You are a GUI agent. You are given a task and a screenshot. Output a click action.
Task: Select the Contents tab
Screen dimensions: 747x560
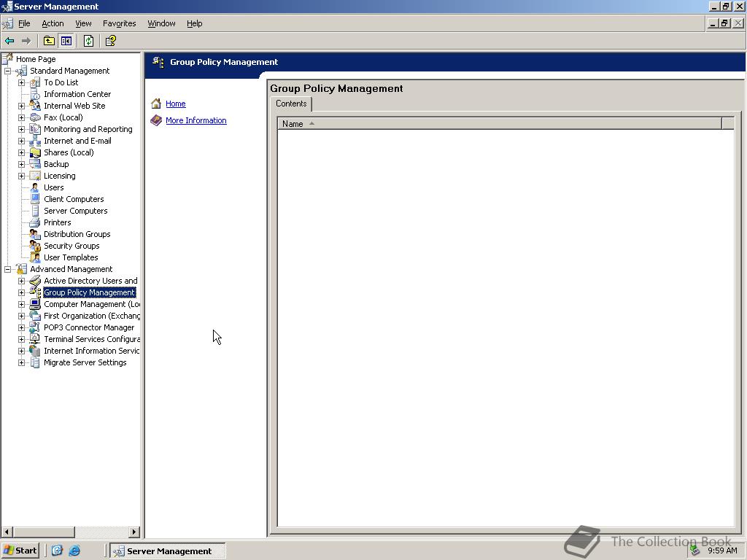291,104
